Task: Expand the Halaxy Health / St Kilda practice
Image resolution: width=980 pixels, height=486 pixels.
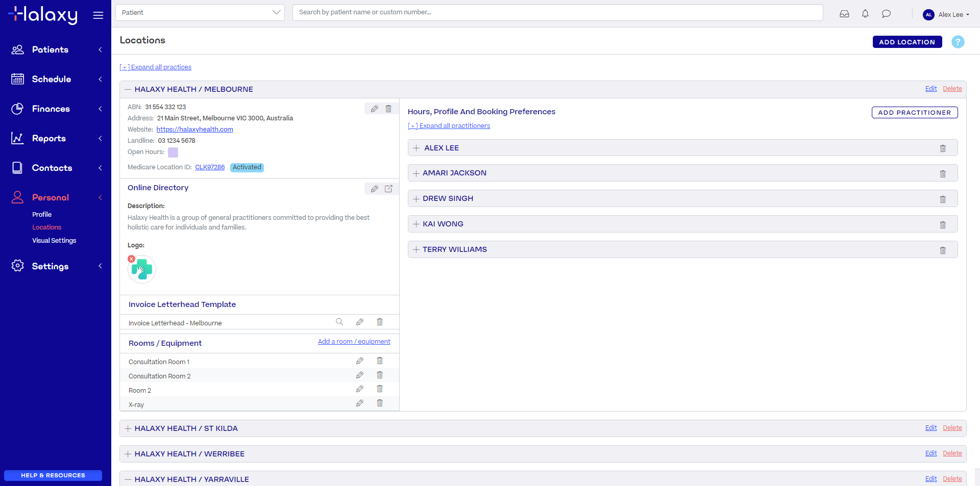Action: pyautogui.click(x=128, y=428)
